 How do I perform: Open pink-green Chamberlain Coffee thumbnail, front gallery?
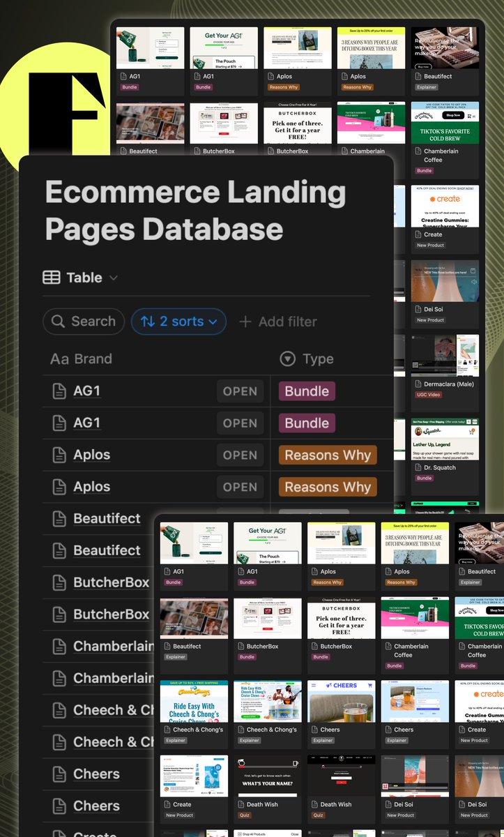(x=415, y=618)
